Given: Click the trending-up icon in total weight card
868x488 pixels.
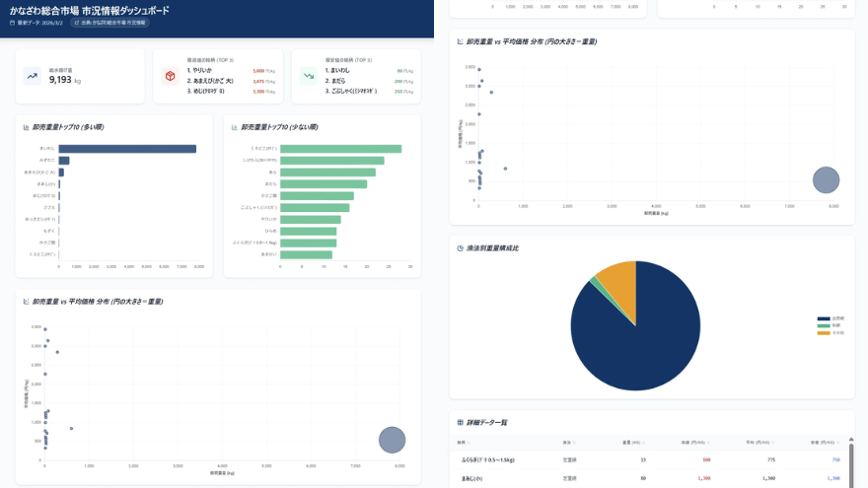Looking at the screenshot, I should coord(33,76).
